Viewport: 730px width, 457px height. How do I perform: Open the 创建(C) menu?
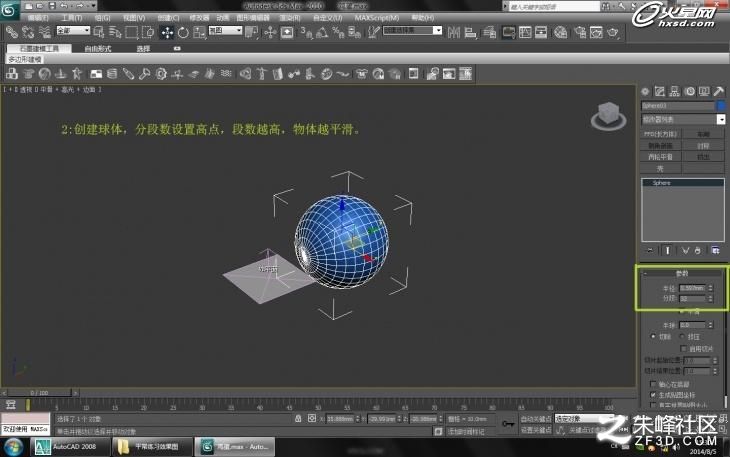coord(168,18)
